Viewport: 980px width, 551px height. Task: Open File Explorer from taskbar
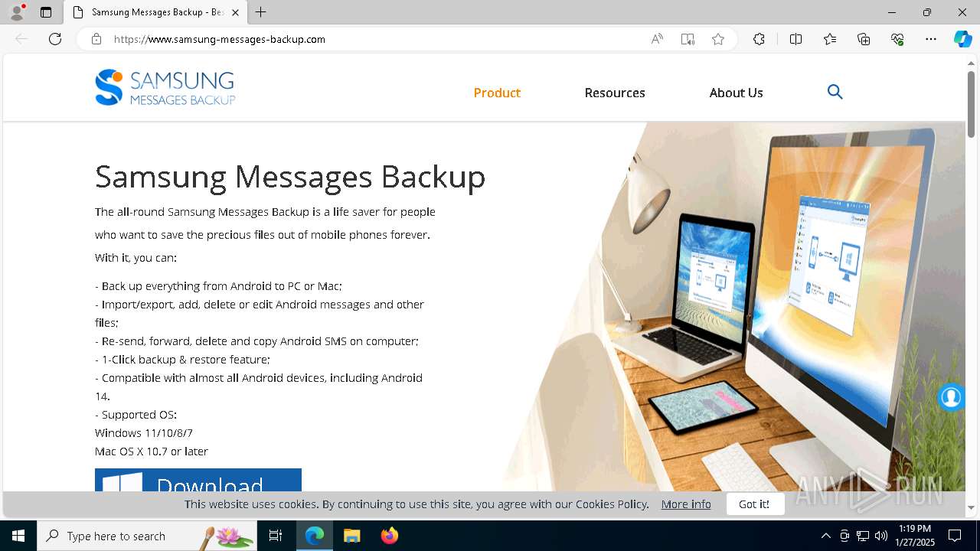pos(352,536)
